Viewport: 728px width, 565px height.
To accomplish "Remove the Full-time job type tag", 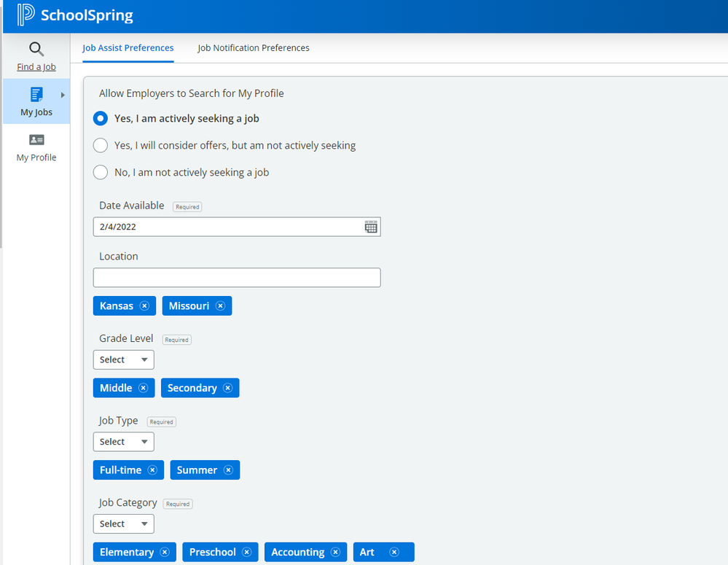I will (x=152, y=470).
